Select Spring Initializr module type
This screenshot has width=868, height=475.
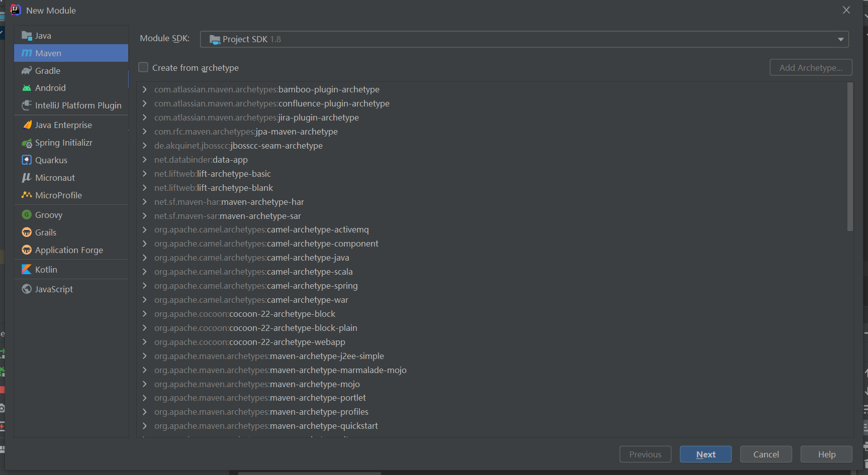[x=71, y=143]
